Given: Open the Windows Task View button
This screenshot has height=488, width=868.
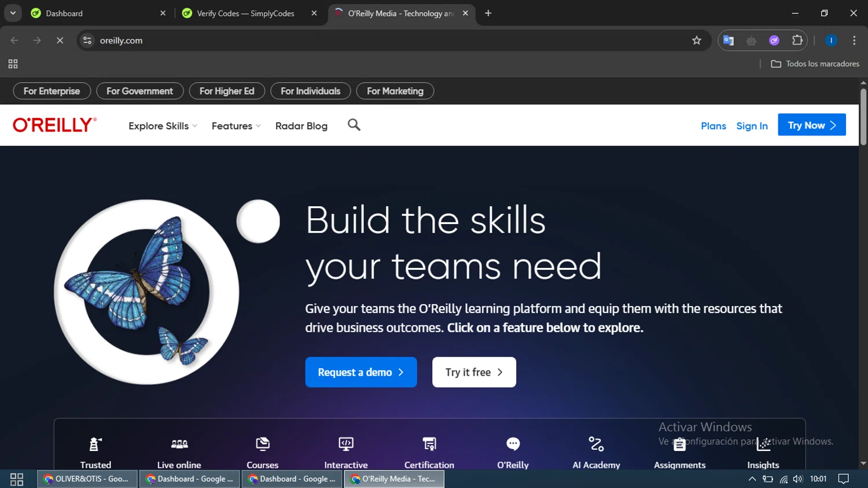Looking at the screenshot, I should click(17, 479).
